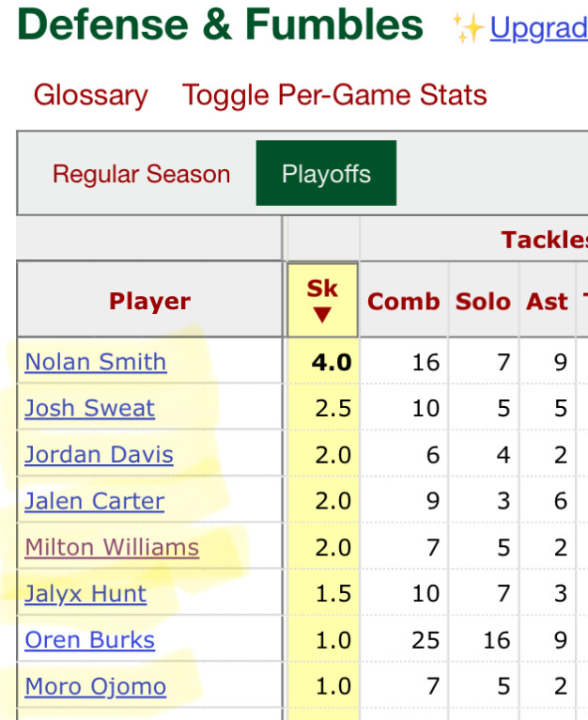Switch to the Regular Season tab

tap(141, 174)
